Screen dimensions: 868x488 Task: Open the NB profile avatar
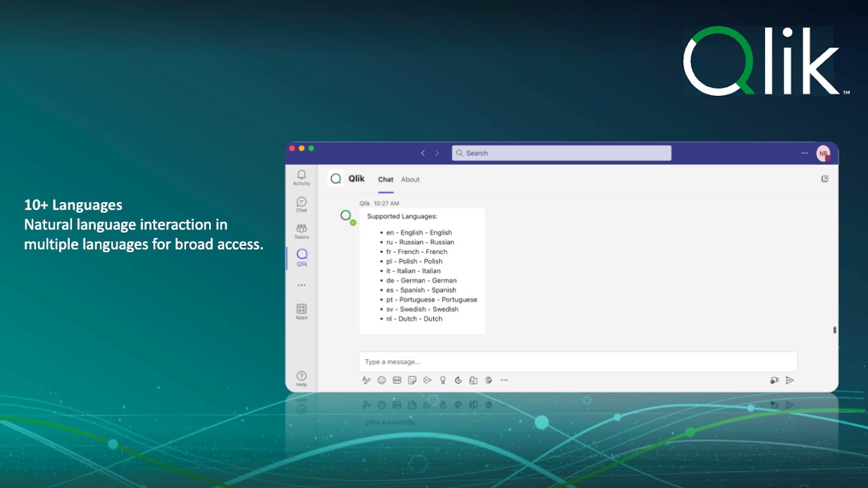pos(824,153)
